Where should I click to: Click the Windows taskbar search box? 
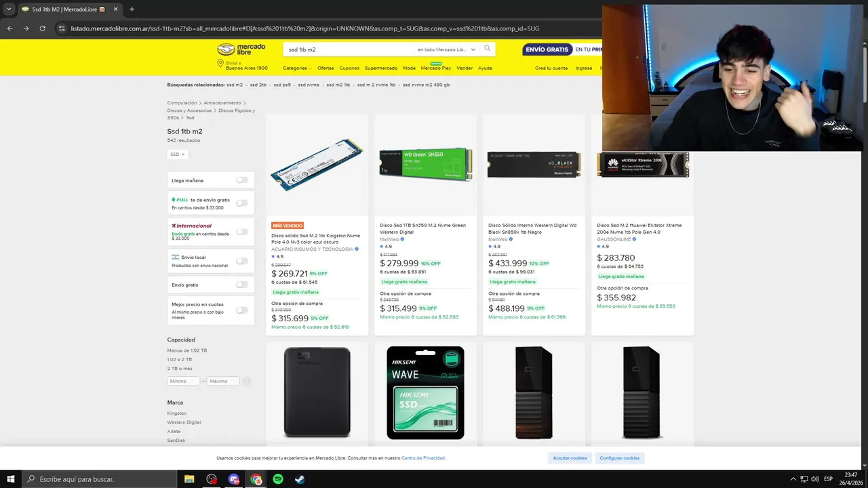[99, 479]
